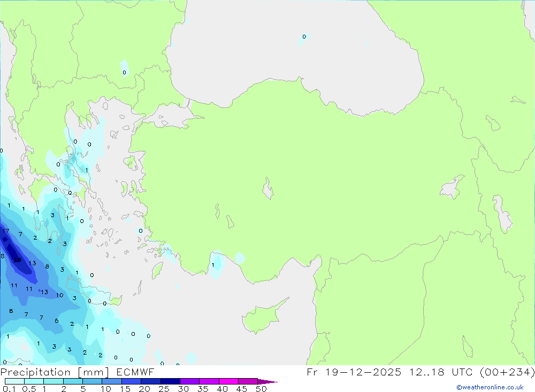Click the over-50 mm arrow tip of legend

click(x=267, y=382)
